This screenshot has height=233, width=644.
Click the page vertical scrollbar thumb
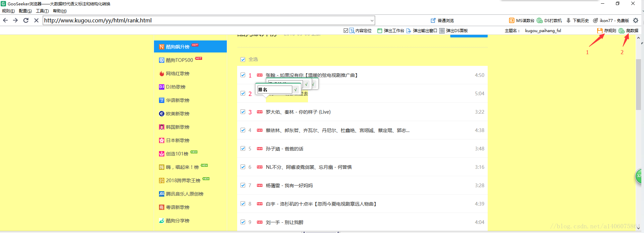pos(638,84)
